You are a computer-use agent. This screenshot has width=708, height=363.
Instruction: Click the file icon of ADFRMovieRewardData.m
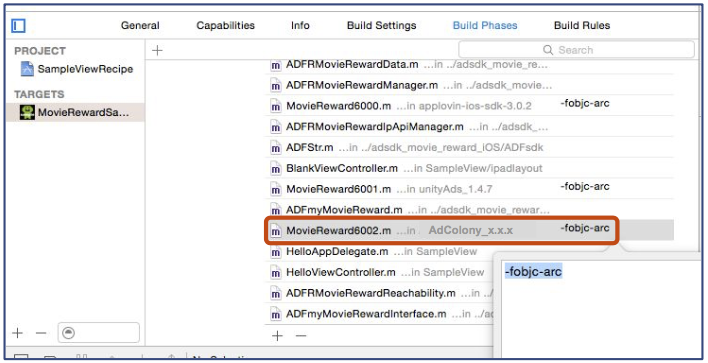click(275, 65)
